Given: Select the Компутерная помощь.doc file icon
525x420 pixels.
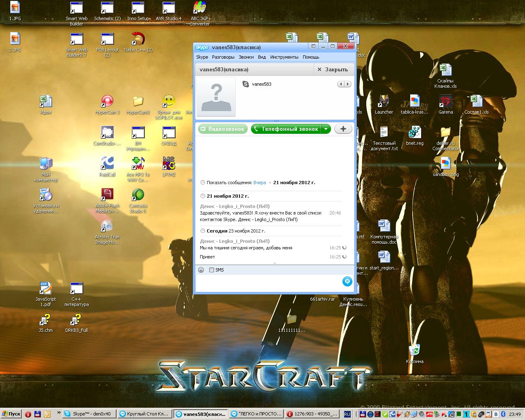Looking at the screenshot, I should pos(384,232).
